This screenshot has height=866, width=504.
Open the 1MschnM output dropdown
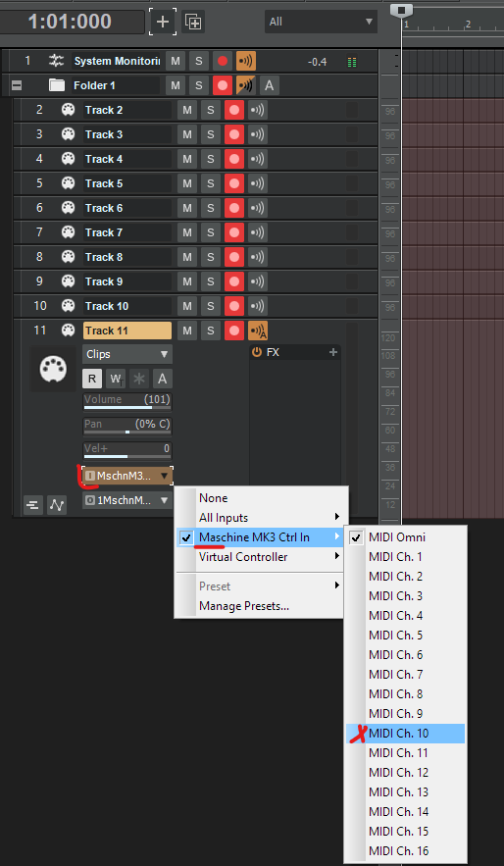127,501
